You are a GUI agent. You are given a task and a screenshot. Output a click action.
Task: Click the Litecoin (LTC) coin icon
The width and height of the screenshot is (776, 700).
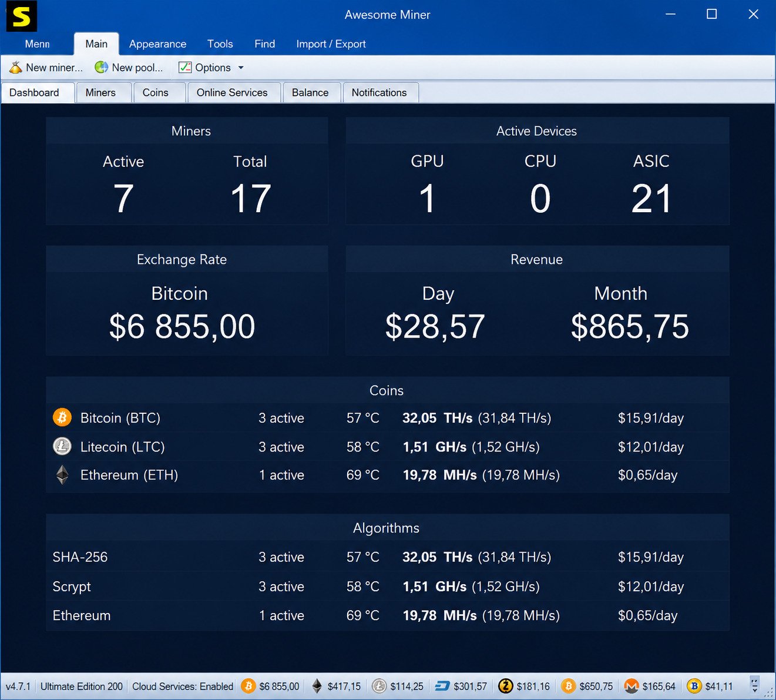pyautogui.click(x=62, y=446)
